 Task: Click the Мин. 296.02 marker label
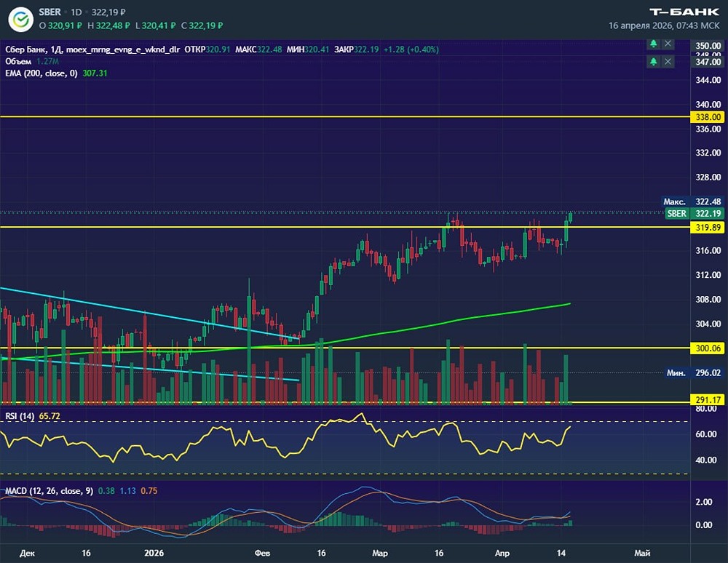(674, 372)
